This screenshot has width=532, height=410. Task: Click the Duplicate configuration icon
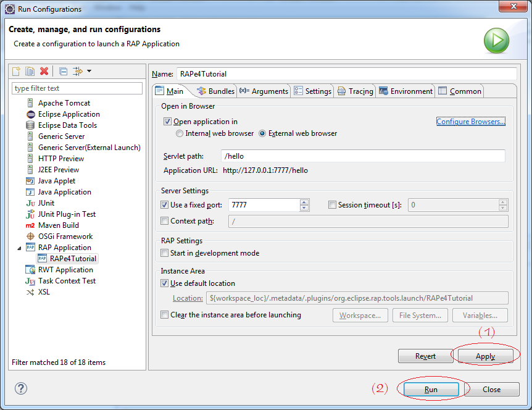(x=30, y=71)
